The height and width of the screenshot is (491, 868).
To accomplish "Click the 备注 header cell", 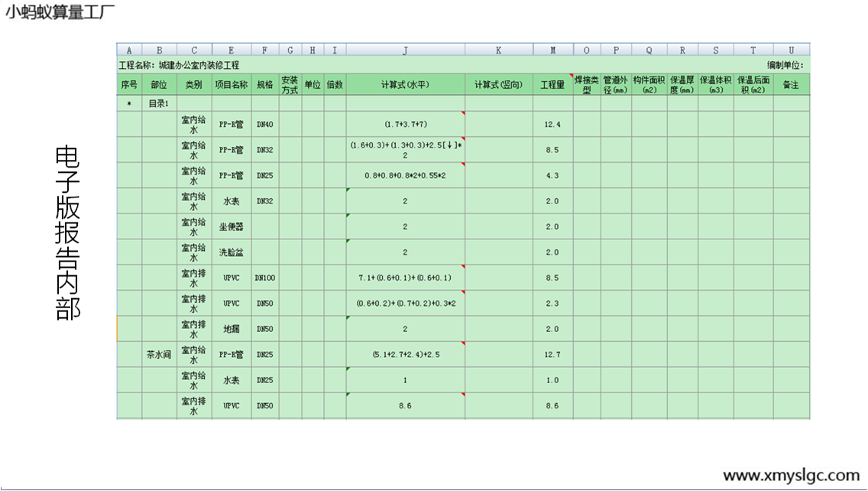I will click(791, 85).
